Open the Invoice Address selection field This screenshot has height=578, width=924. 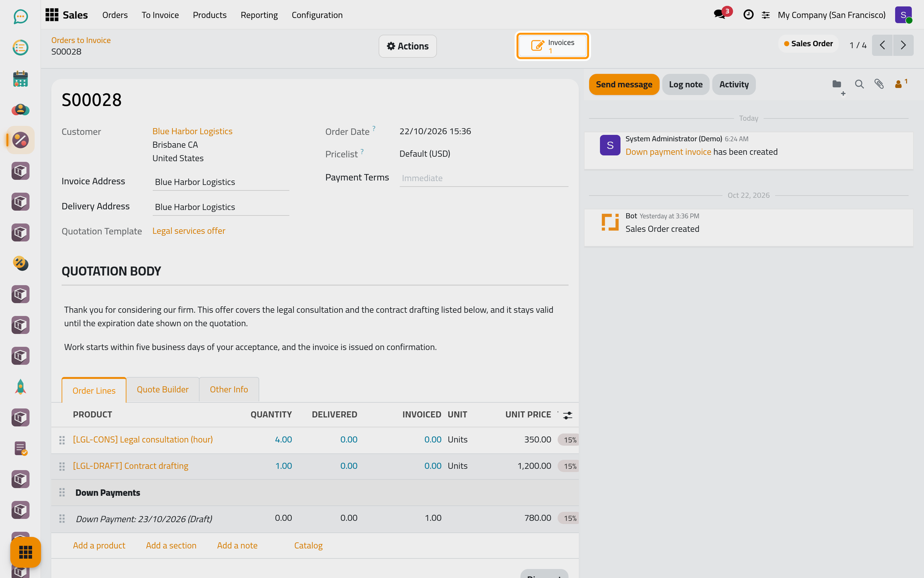pyautogui.click(x=220, y=182)
